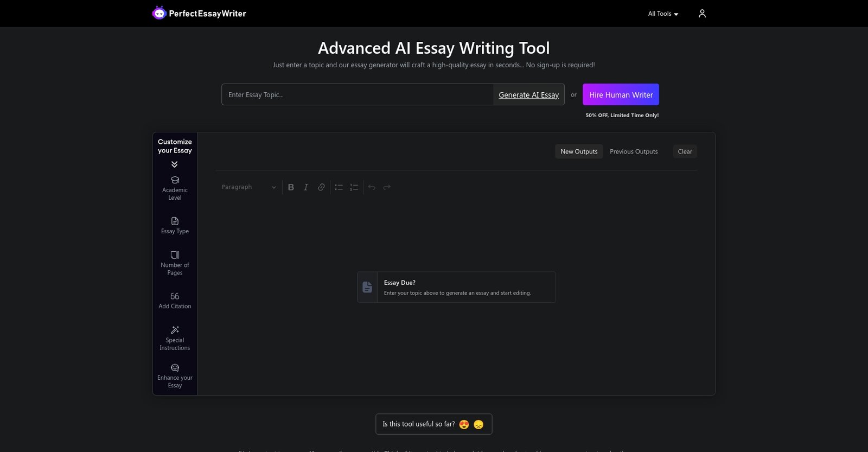
Task: Switch to New Outputs tab
Action: click(579, 151)
